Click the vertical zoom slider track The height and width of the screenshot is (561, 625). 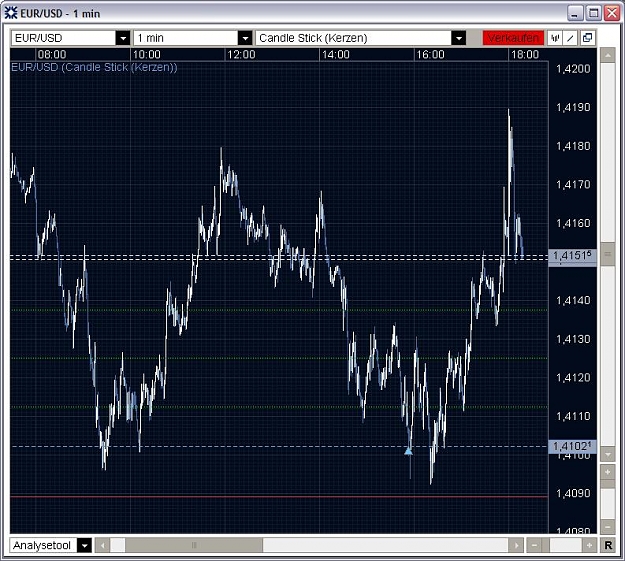pos(607,500)
